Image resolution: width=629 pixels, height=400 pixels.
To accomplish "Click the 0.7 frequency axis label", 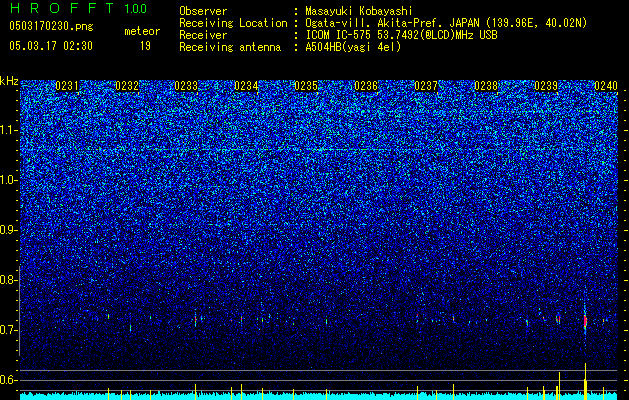I will coord(9,330).
